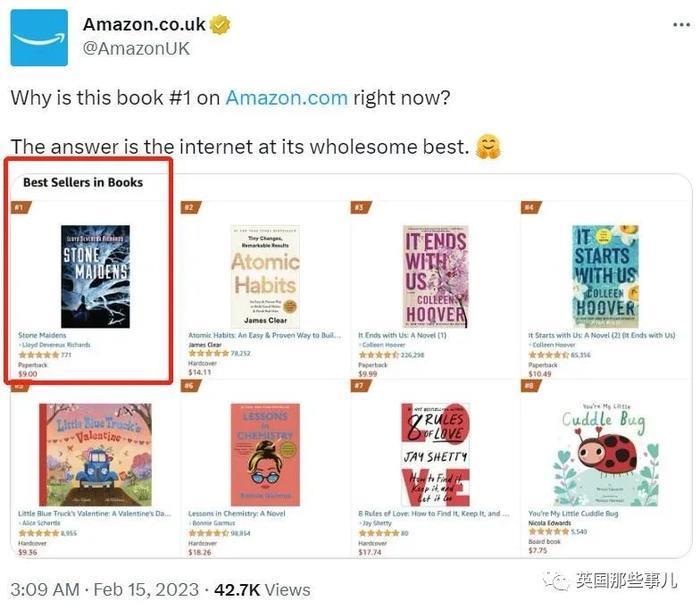Open the Amazon.com link in the tweet

(x=287, y=98)
